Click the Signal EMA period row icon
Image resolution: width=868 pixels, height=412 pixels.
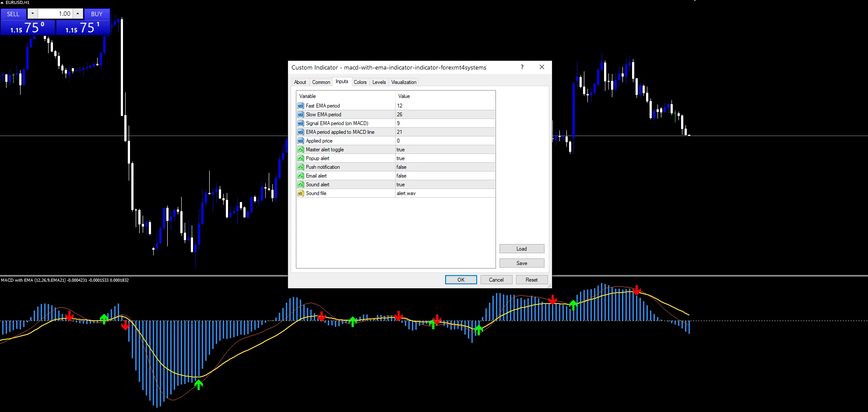pos(300,123)
